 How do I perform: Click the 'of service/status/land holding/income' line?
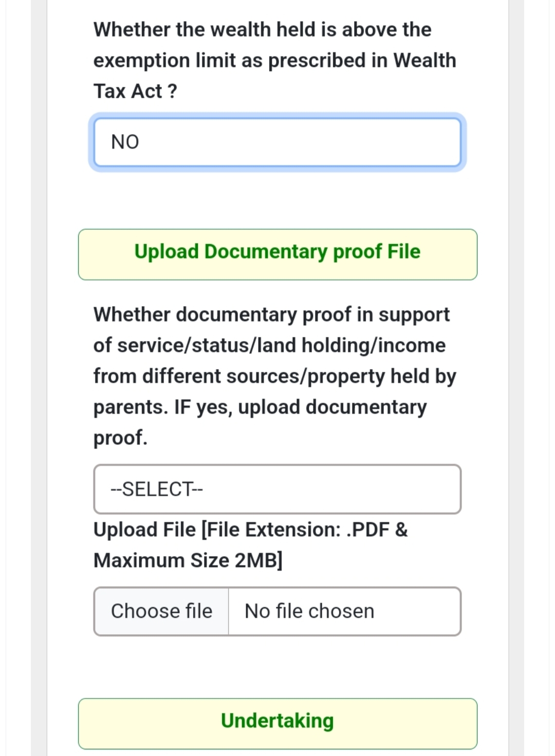[269, 345]
